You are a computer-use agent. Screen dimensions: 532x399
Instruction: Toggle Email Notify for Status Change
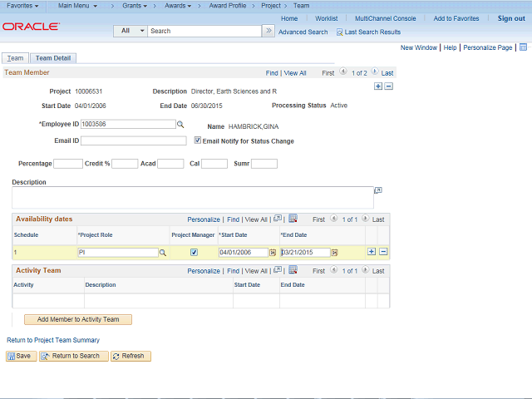(198, 140)
